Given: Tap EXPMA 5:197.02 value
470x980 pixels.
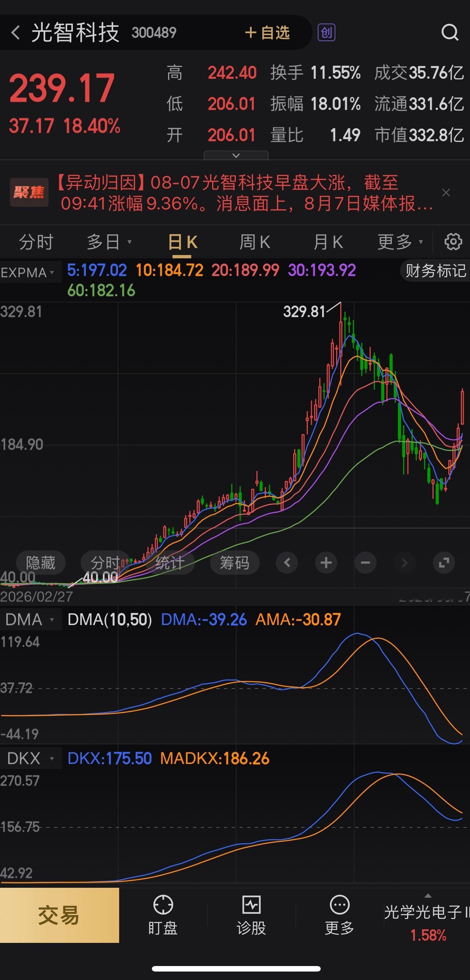Looking at the screenshot, I should 97,270.
